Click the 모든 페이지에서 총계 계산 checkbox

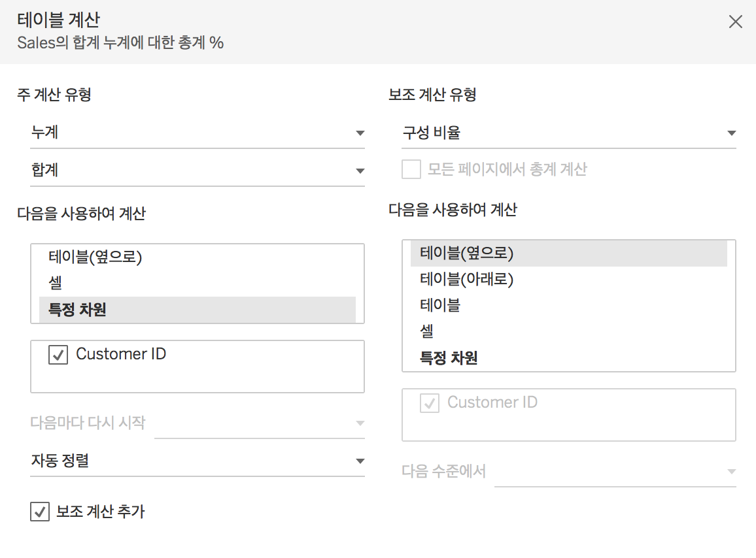(411, 170)
